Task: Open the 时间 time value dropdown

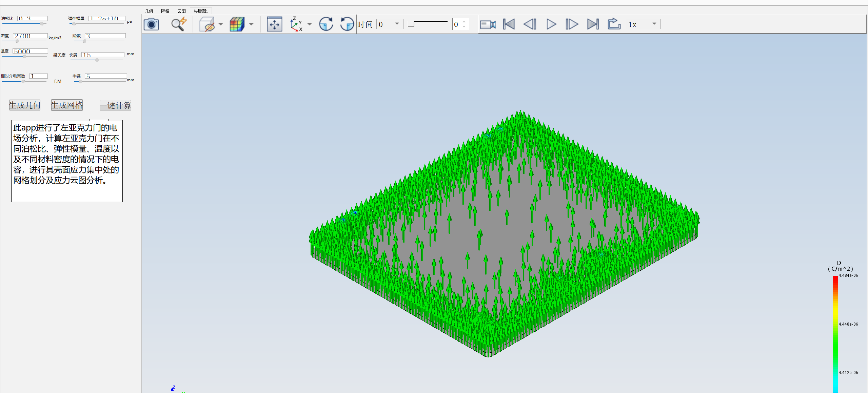Action: tap(390, 24)
